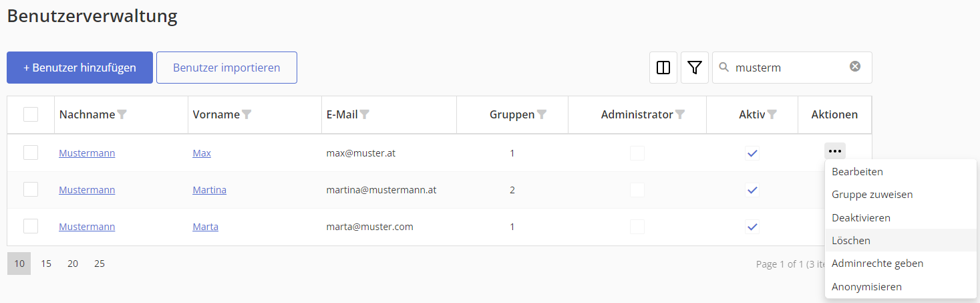Toggle the select-all header checkbox
The image size is (980, 303).
[x=31, y=114]
